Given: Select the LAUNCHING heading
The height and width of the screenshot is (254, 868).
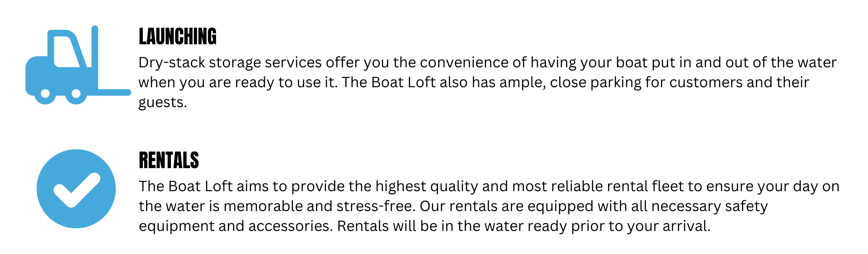Looking at the screenshot, I should click(178, 37).
